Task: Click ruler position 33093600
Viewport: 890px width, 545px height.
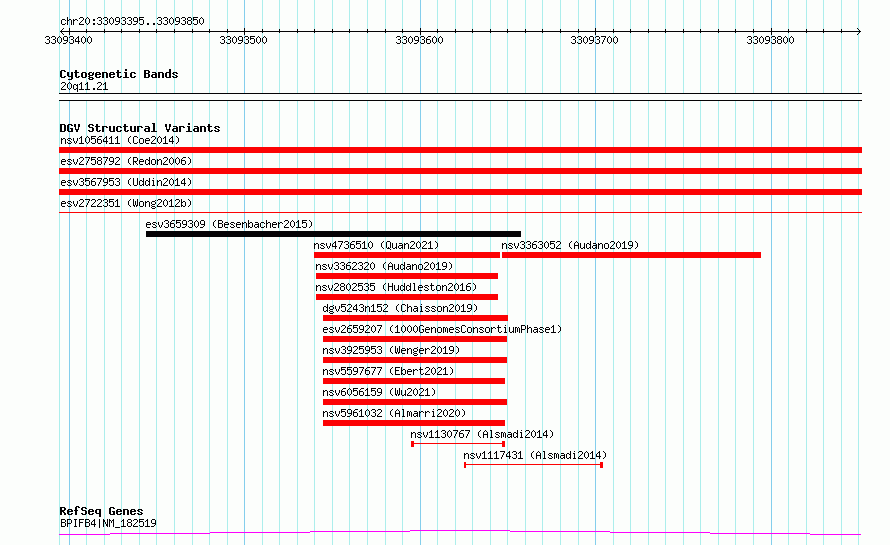Action: click(x=419, y=40)
